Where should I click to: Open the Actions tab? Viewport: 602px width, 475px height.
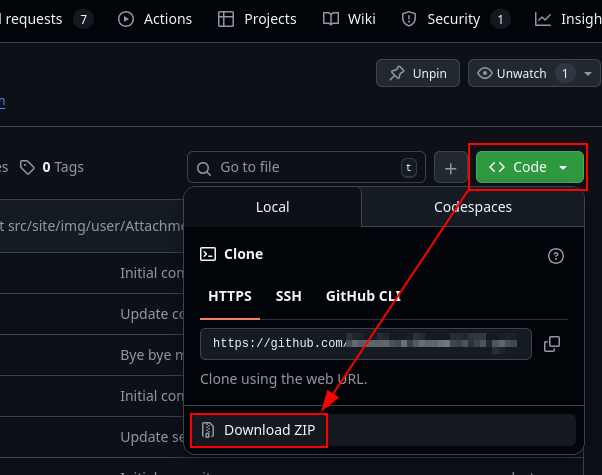coord(155,19)
